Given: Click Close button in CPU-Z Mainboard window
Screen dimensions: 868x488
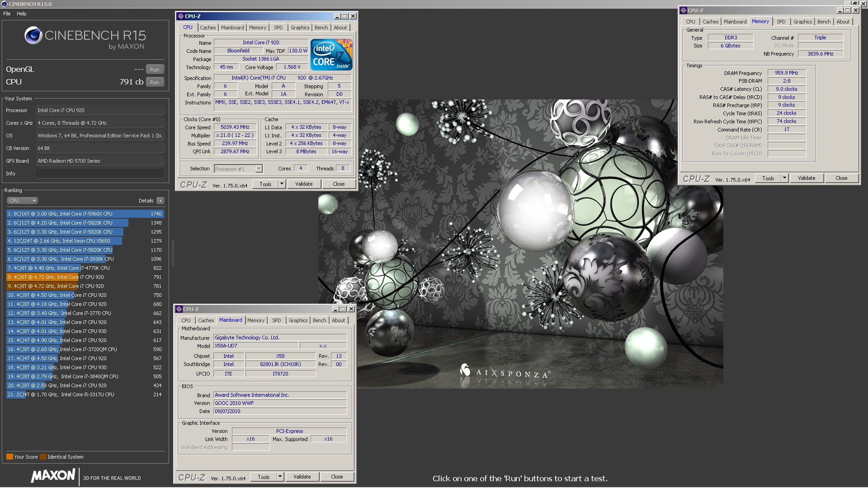Looking at the screenshot, I should point(337,477).
